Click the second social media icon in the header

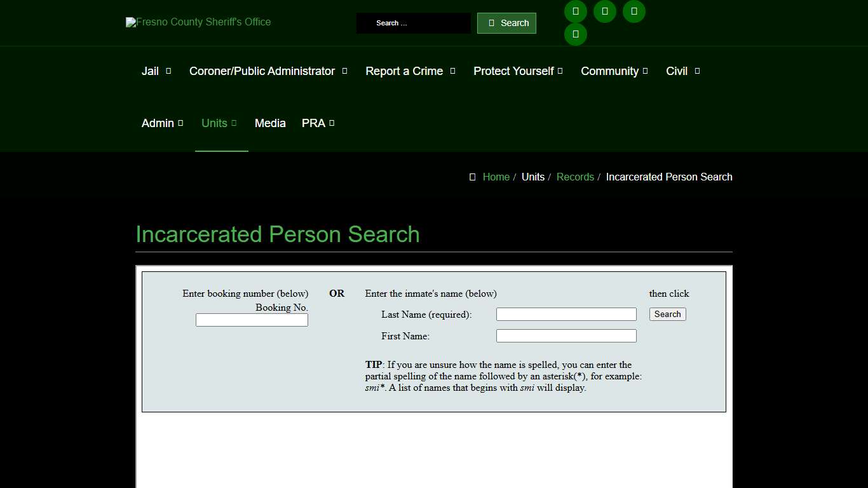coord(604,11)
